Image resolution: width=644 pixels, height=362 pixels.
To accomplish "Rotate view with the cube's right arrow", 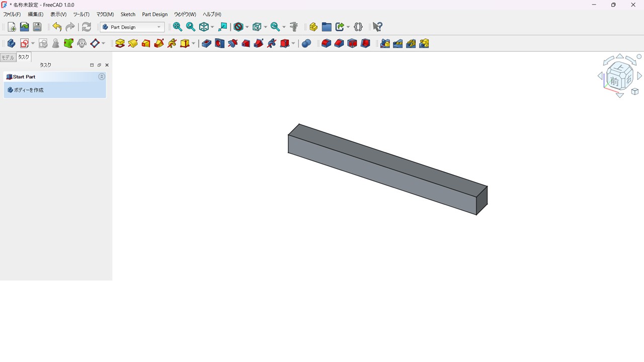I will 639,76.
